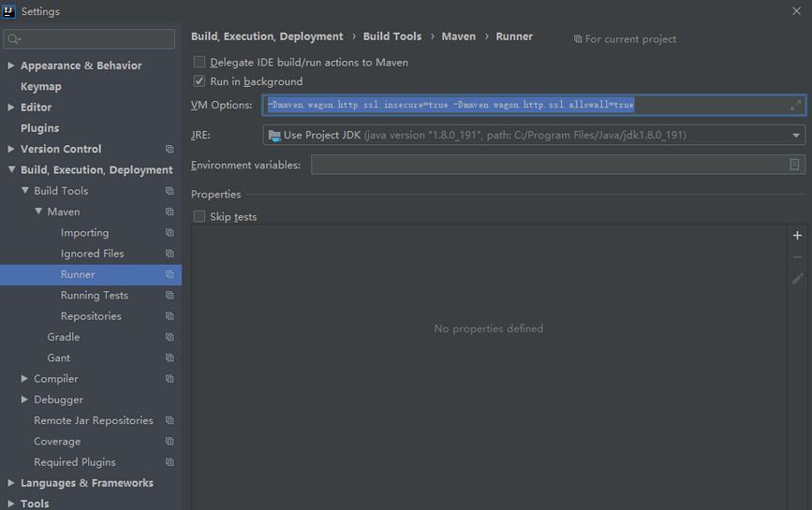The height and width of the screenshot is (510, 812).
Task: Select Repositories under Maven
Action: pyautogui.click(x=91, y=316)
